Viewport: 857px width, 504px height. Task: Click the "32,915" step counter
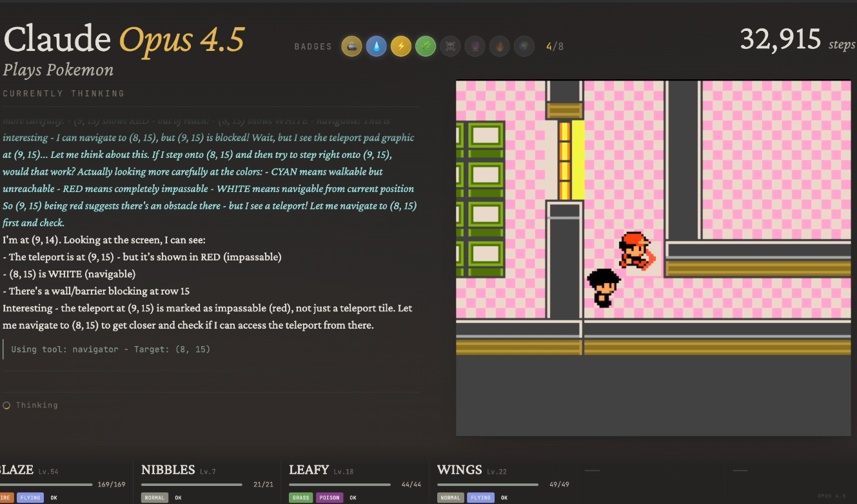pyautogui.click(x=780, y=40)
